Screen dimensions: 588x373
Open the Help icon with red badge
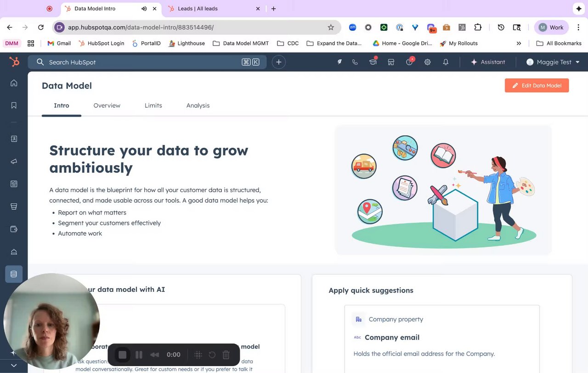(410, 62)
